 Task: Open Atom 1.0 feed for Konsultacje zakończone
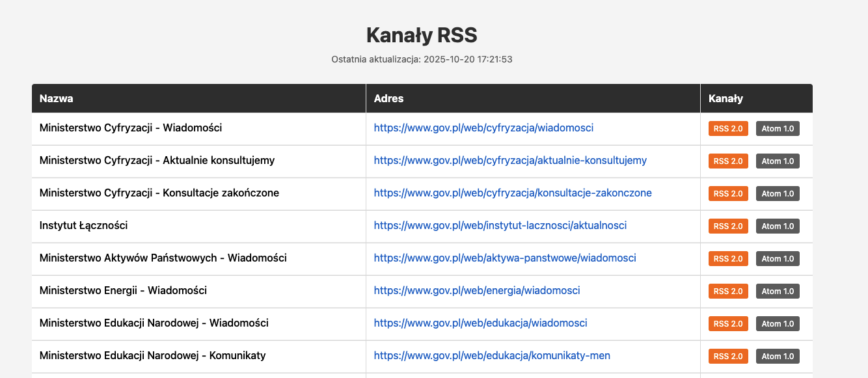(x=778, y=194)
